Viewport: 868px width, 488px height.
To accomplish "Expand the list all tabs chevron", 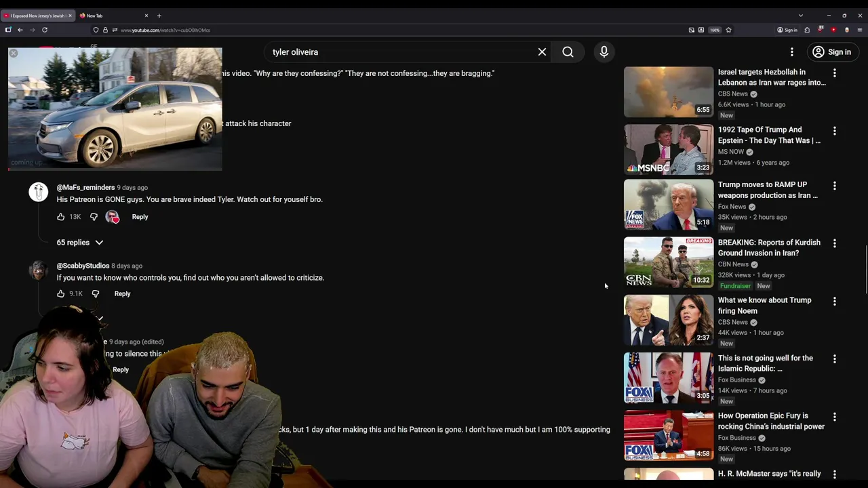I will (x=800, y=16).
